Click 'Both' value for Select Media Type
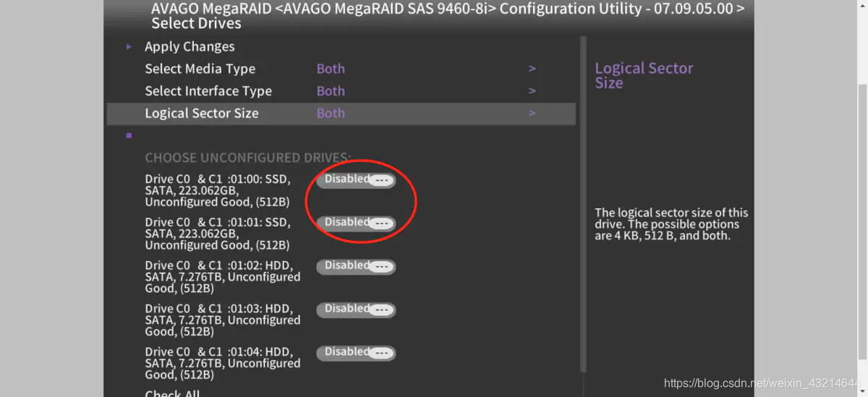The width and height of the screenshot is (868, 397). [x=331, y=69]
